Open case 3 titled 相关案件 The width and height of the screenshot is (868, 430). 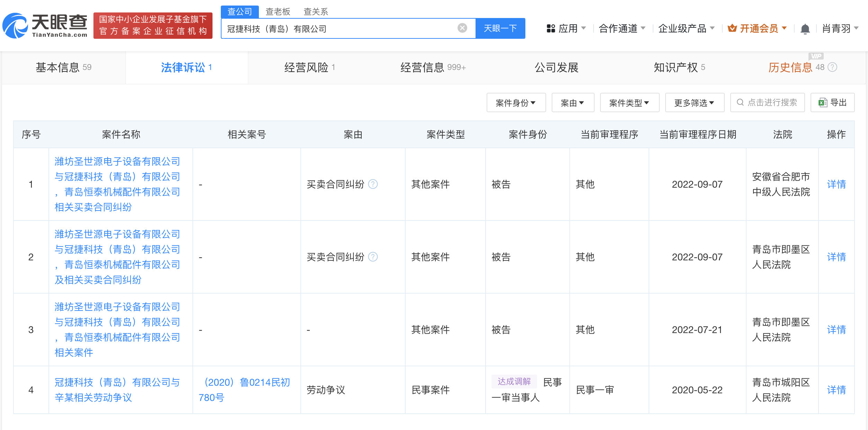118,330
